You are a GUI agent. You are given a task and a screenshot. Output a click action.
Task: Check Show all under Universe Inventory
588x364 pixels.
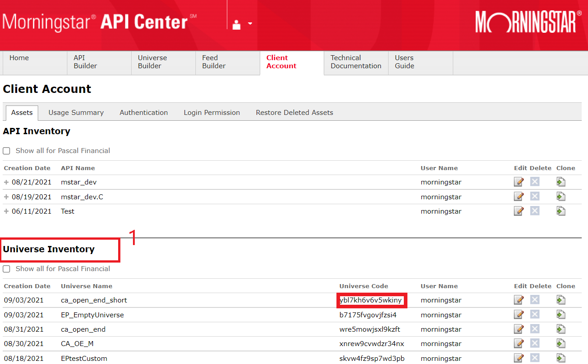click(6, 269)
